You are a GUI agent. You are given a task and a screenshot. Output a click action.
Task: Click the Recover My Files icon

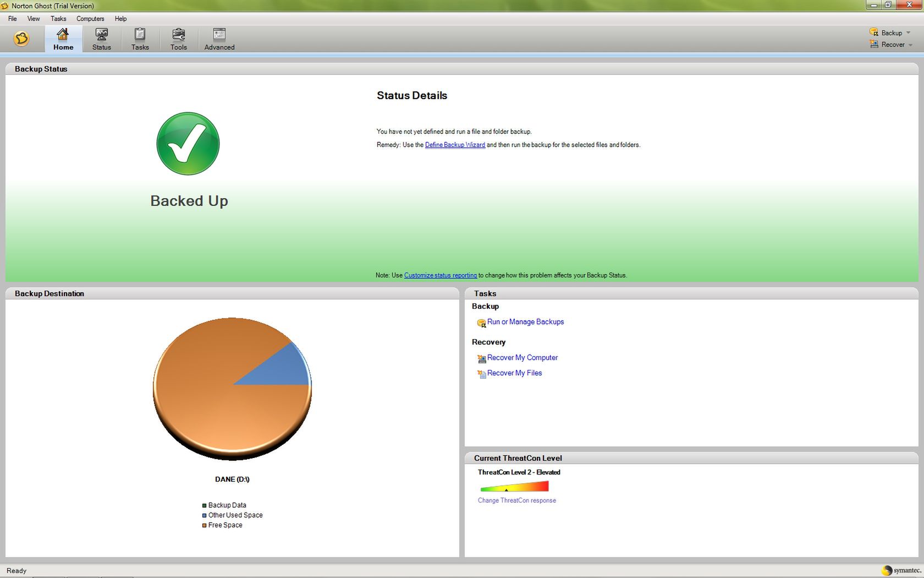tap(481, 374)
